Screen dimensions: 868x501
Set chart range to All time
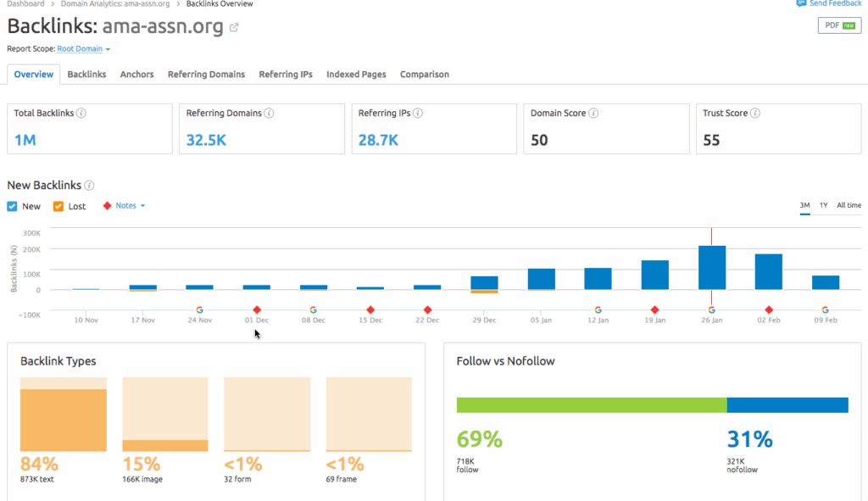tap(849, 205)
